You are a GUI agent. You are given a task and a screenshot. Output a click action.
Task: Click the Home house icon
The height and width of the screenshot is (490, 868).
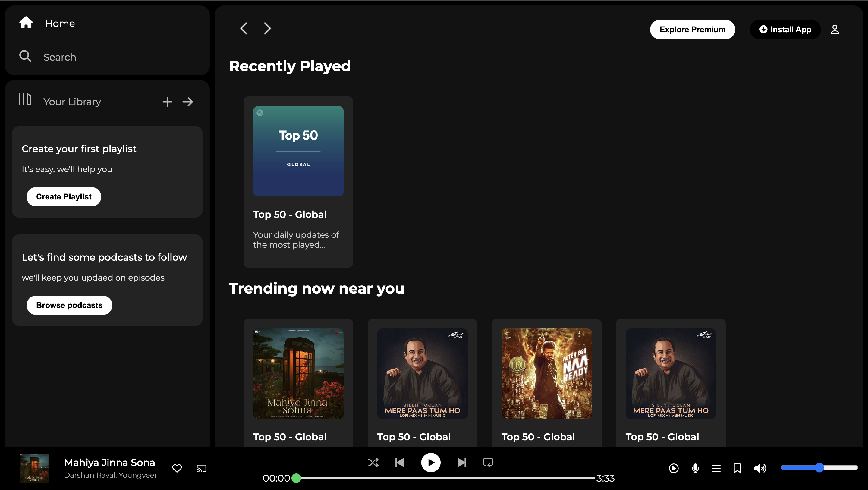tap(26, 23)
